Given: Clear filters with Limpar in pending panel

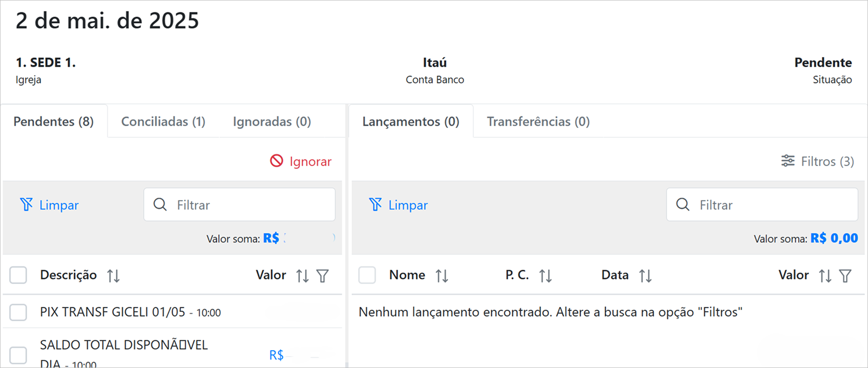Looking at the screenshot, I should tap(50, 205).
